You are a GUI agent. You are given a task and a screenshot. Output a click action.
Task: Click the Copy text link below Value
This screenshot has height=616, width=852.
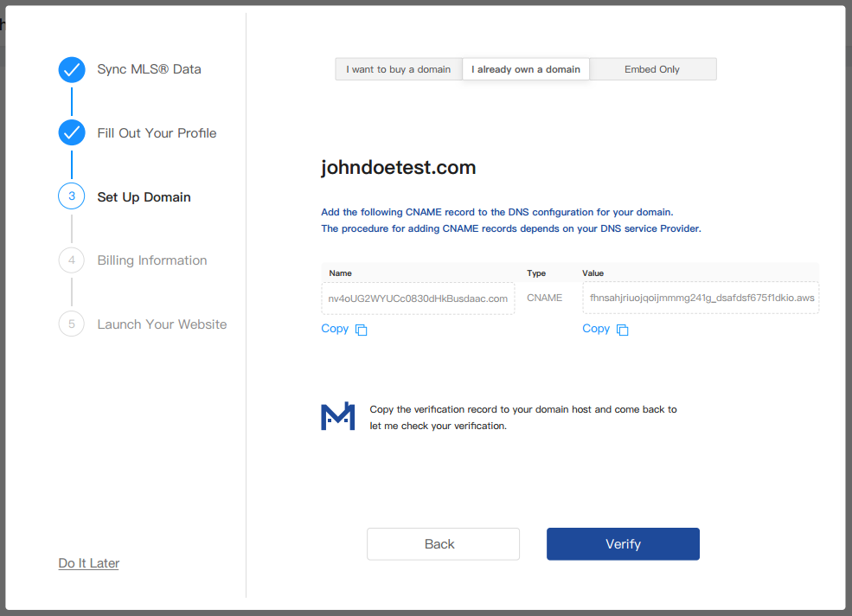point(596,329)
